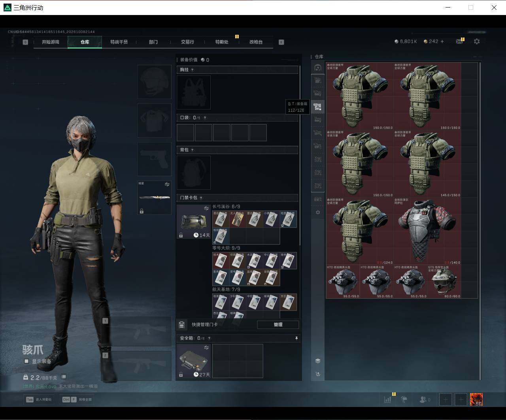Open the 交易行 tab
This screenshot has width=506, height=420.
(187, 42)
